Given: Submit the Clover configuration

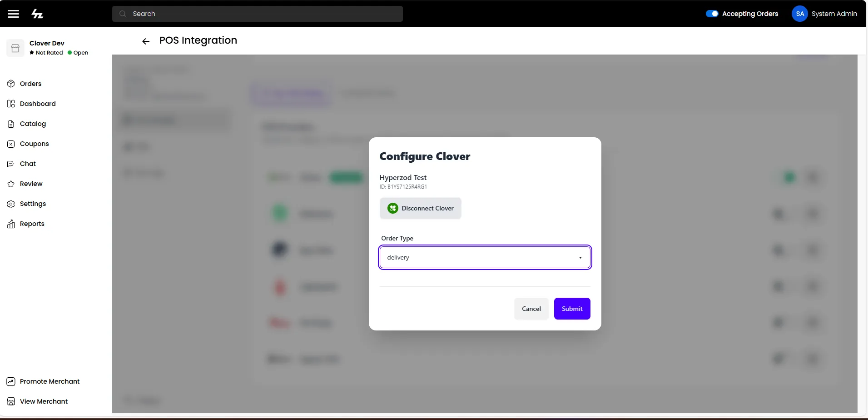Looking at the screenshot, I should (x=572, y=309).
